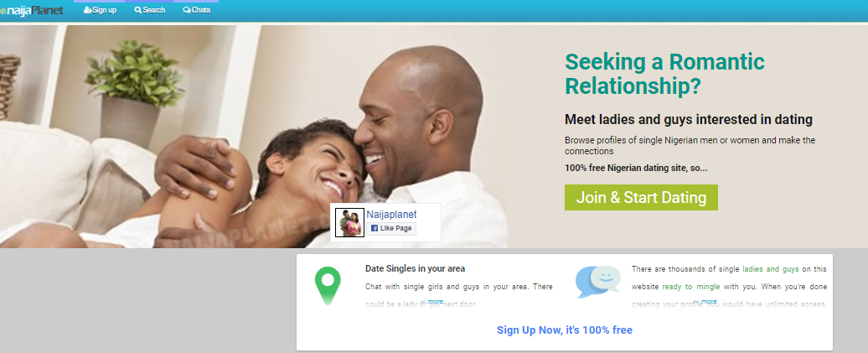Click the blue smiley chat bubbles icon

tap(598, 282)
